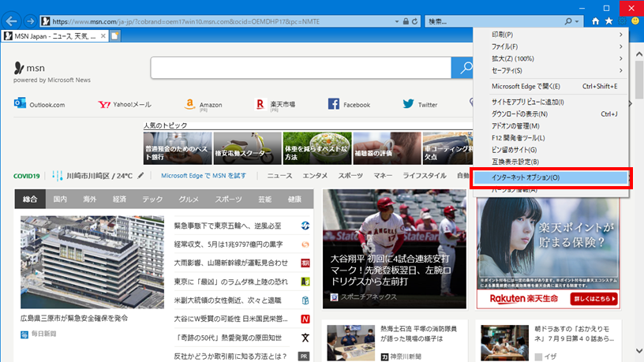The image size is (644, 362).
Task: Open ライフスタイル navigation link
Action: (x=425, y=176)
